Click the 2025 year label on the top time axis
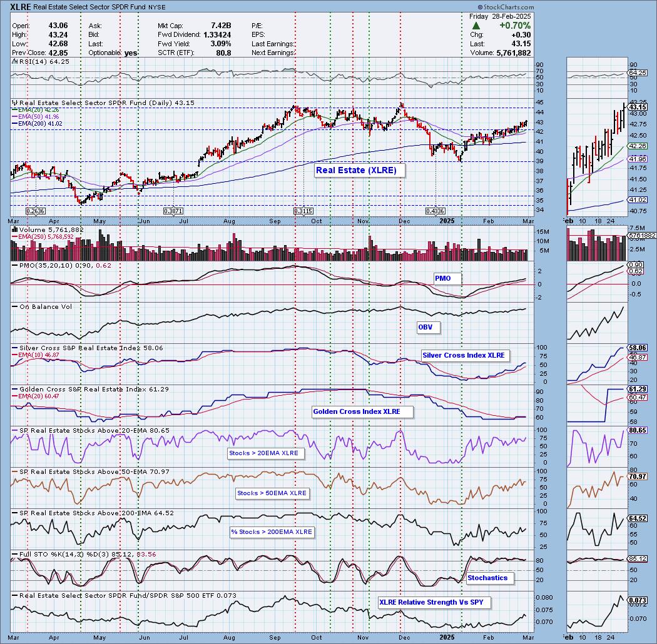 pos(447,221)
